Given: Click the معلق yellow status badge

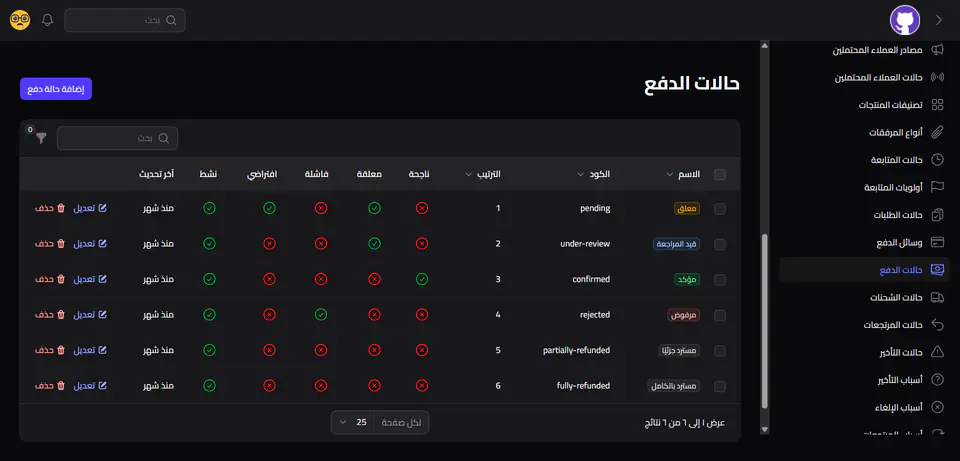Looking at the screenshot, I should point(688,209).
